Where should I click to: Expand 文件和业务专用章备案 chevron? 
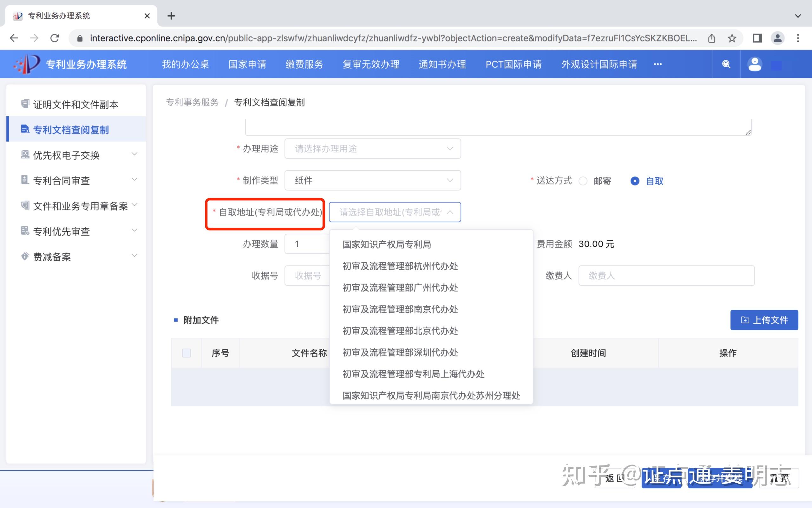point(134,205)
